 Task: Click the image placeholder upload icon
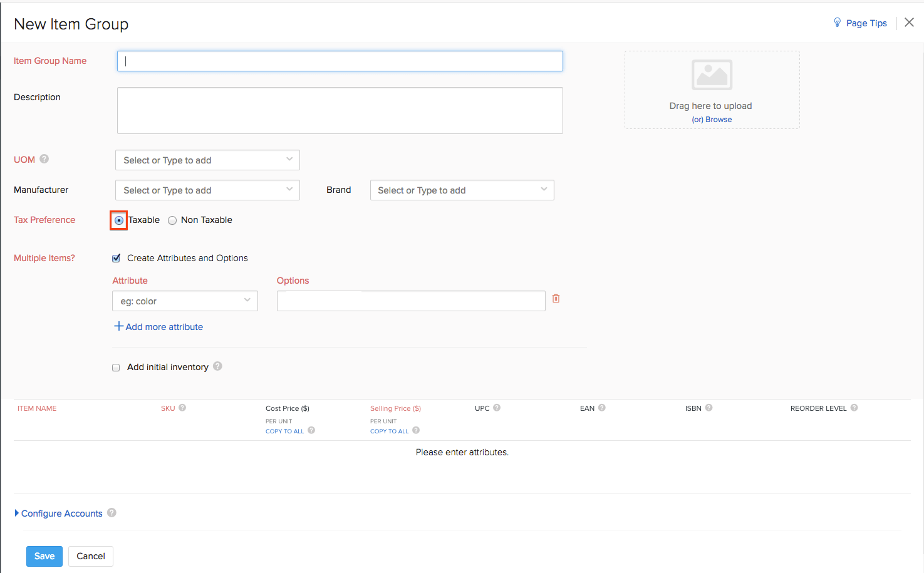pos(712,75)
